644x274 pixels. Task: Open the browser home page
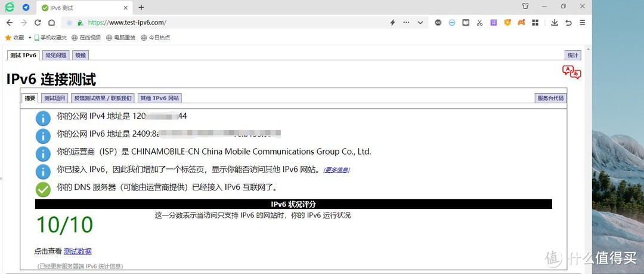(51, 23)
